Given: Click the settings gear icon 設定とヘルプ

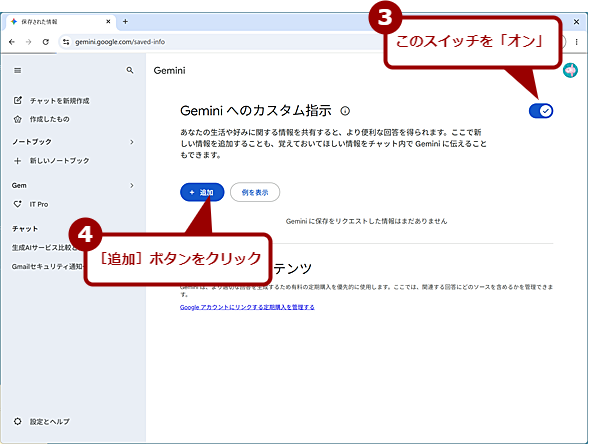Looking at the screenshot, I should pos(18,421).
